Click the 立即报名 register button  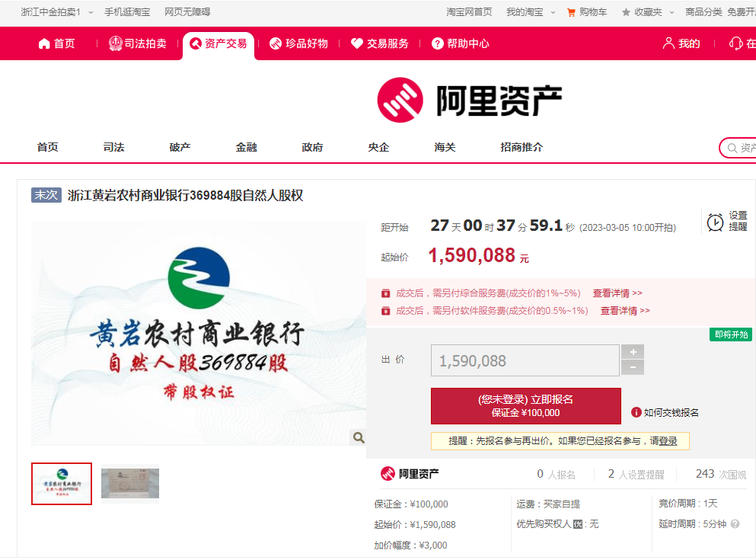tap(525, 406)
